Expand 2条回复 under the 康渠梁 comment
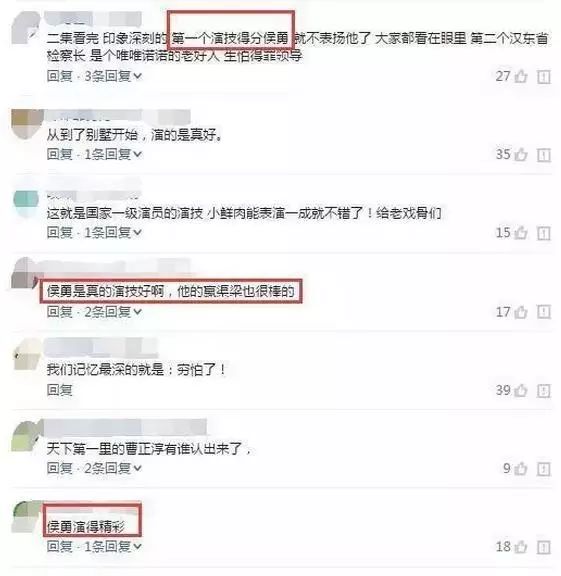Image resolution: width=561 pixels, height=576 pixels. (113, 312)
